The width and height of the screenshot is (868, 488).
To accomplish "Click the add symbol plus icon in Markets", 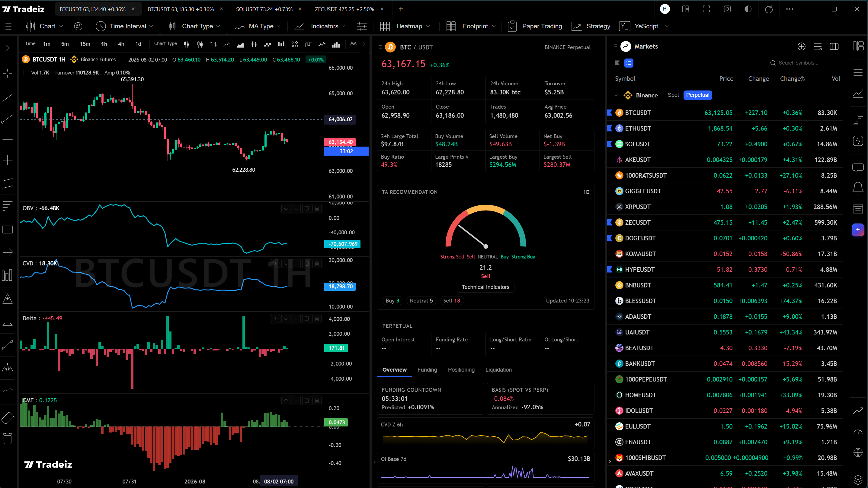I will 801,46.
